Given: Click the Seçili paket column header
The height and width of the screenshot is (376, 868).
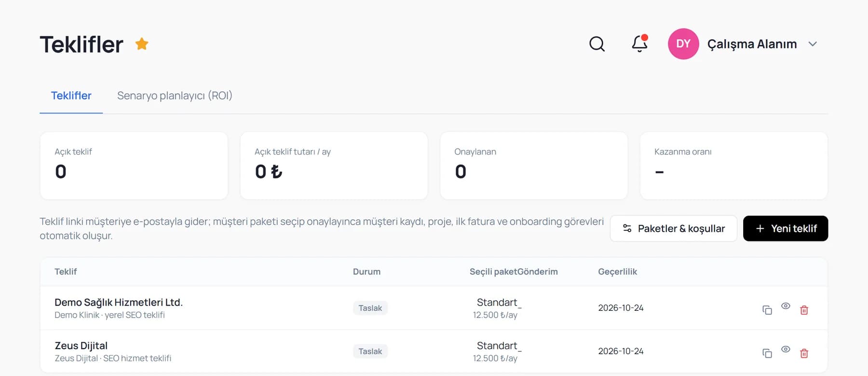Looking at the screenshot, I should (493, 272).
